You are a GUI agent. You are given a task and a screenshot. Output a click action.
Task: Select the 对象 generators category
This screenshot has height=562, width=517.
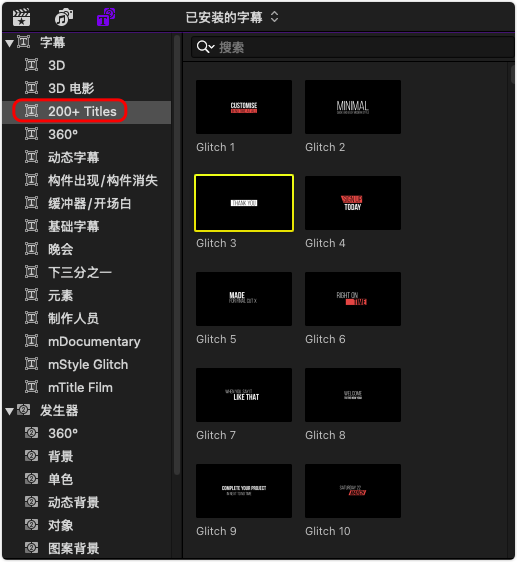click(86, 525)
